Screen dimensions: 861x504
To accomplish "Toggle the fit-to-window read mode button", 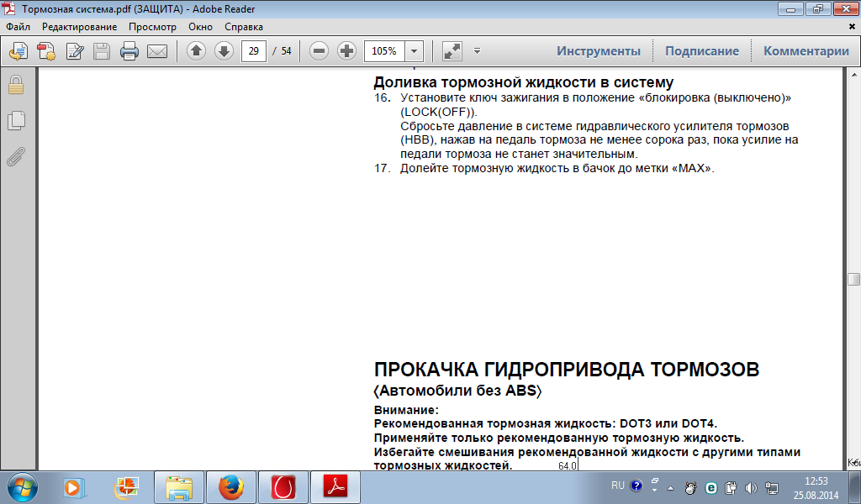I will click(452, 51).
